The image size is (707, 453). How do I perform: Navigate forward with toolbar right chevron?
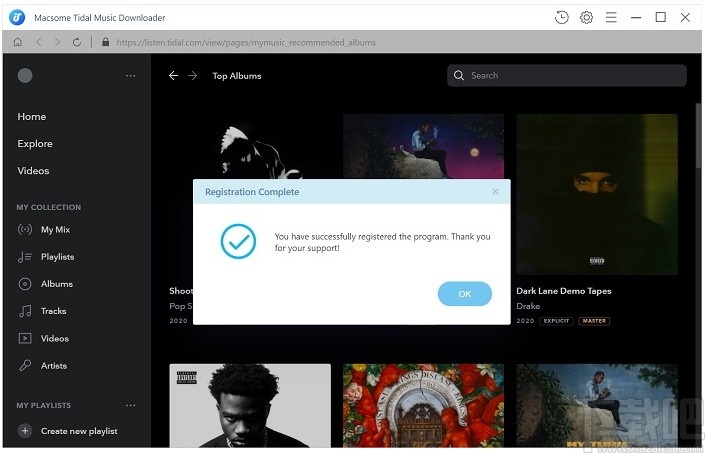(57, 42)
